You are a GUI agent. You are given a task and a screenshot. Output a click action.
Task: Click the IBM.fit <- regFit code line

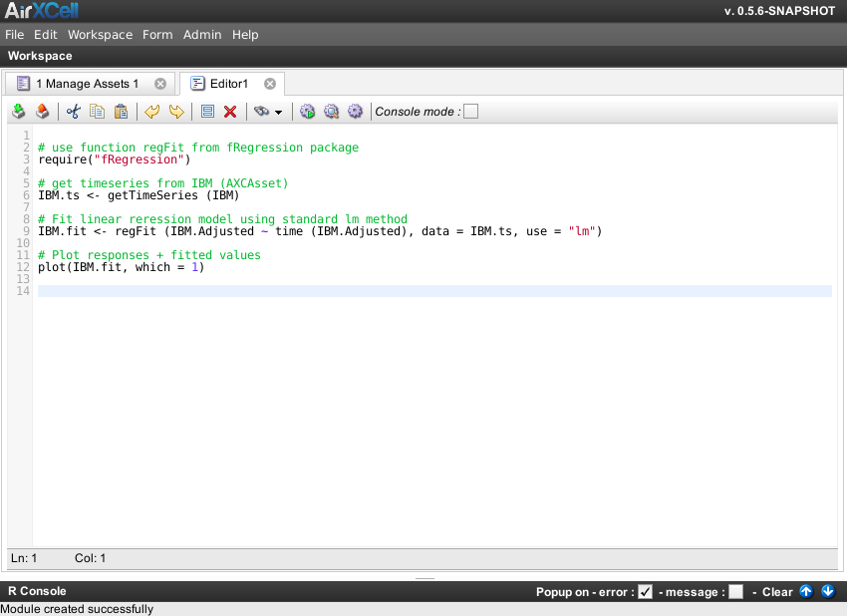click(x=320, y=231)
